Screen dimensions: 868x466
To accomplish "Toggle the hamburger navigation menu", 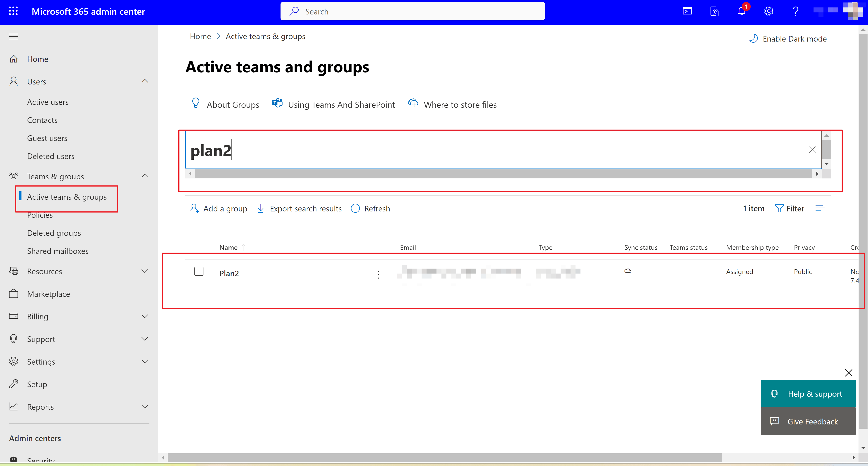I will [14, 36].
